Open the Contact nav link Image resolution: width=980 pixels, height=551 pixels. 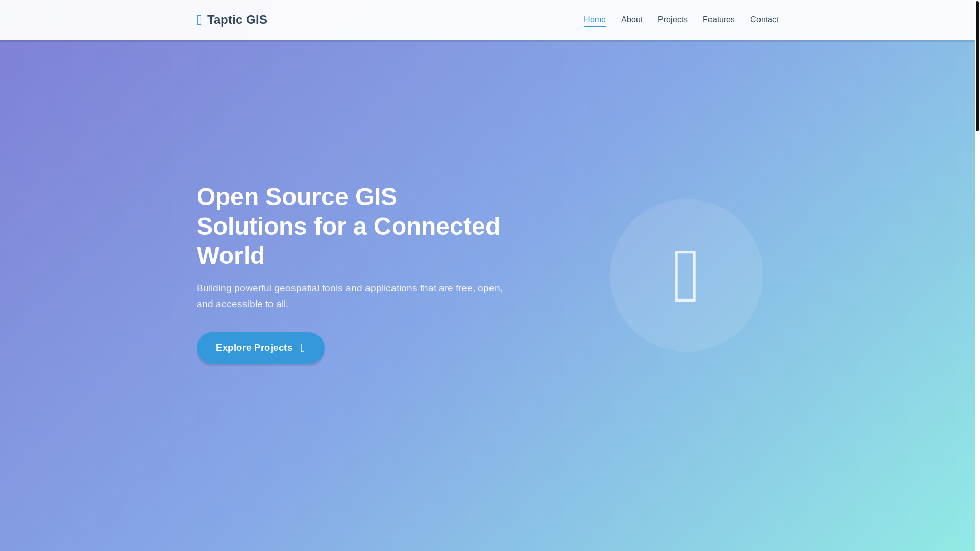[x=764, y=20]
